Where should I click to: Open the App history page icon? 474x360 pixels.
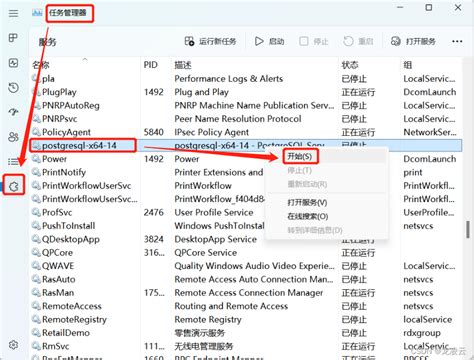pos(13,88)
